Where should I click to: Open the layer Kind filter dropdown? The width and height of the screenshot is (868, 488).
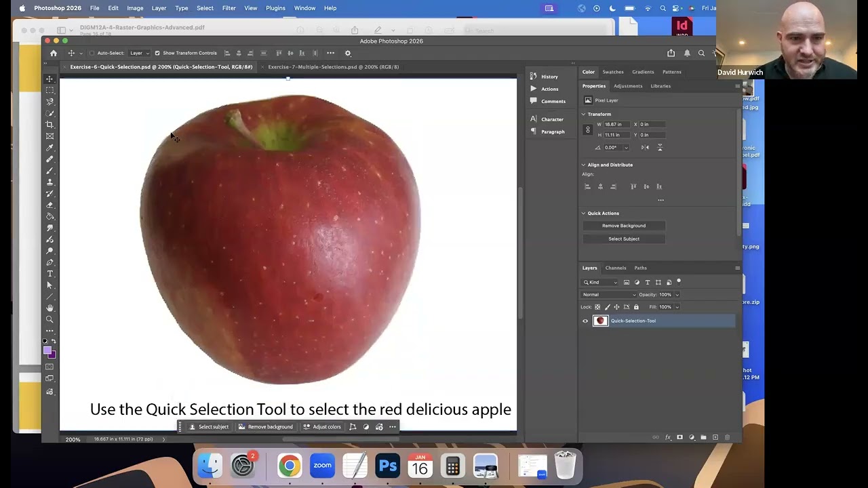pos(600,283)
